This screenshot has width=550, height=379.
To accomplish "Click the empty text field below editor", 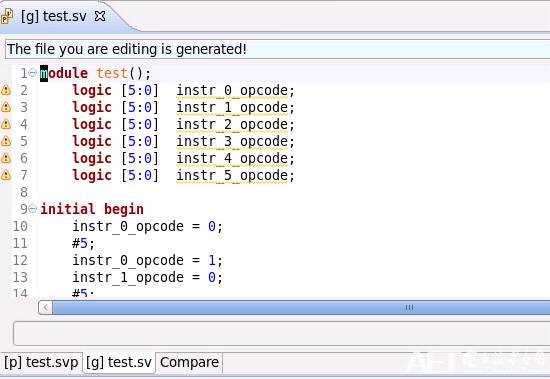I will click(x=282, y=333).
